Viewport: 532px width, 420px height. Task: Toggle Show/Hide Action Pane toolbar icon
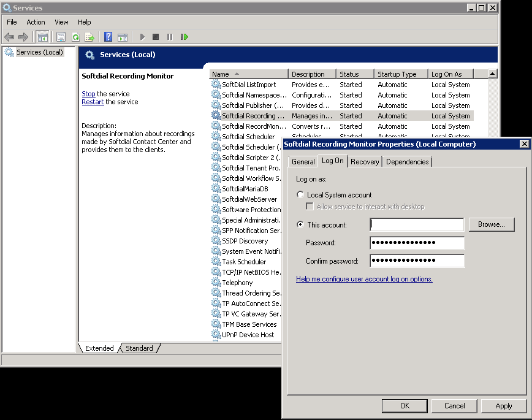tap(123, 37)
